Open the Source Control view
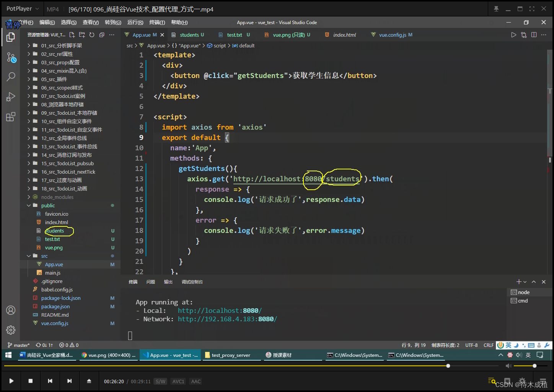554x392 pixels. coord(11,58)
